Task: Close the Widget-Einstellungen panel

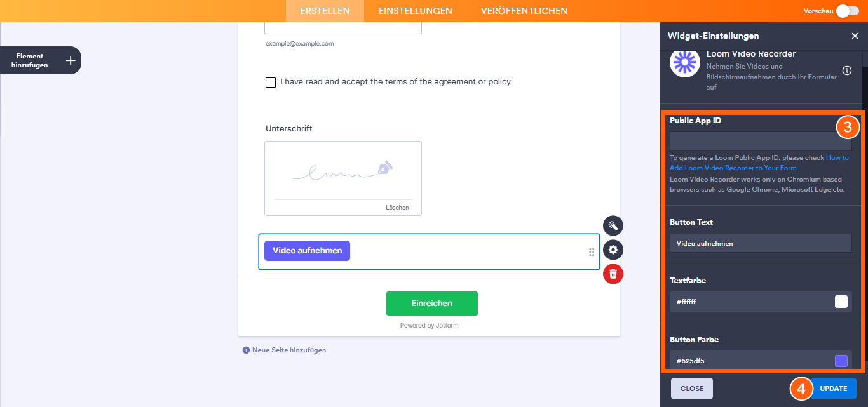Action: click(855, 36)
